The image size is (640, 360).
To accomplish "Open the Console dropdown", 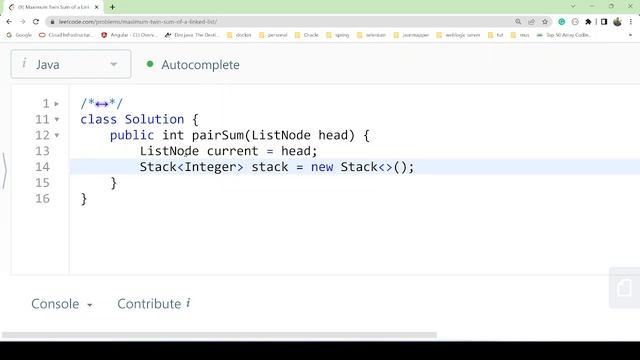I will [x=62, y=304].
